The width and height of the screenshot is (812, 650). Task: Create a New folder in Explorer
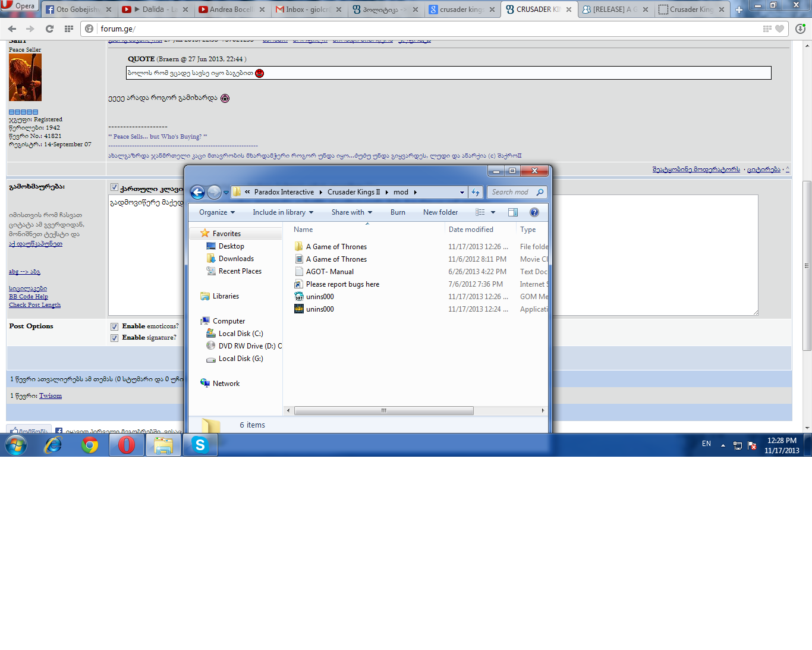(x=440, y=212)
